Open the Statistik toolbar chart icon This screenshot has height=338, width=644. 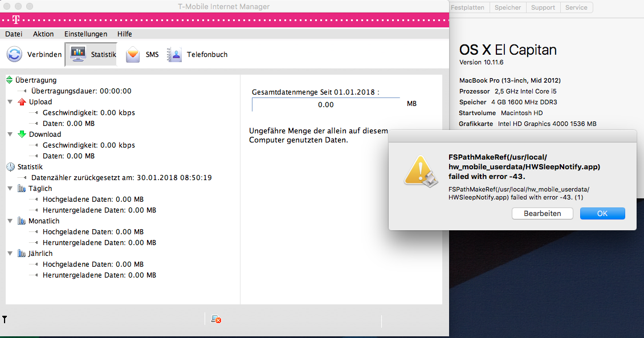click(x=78, y=54)
